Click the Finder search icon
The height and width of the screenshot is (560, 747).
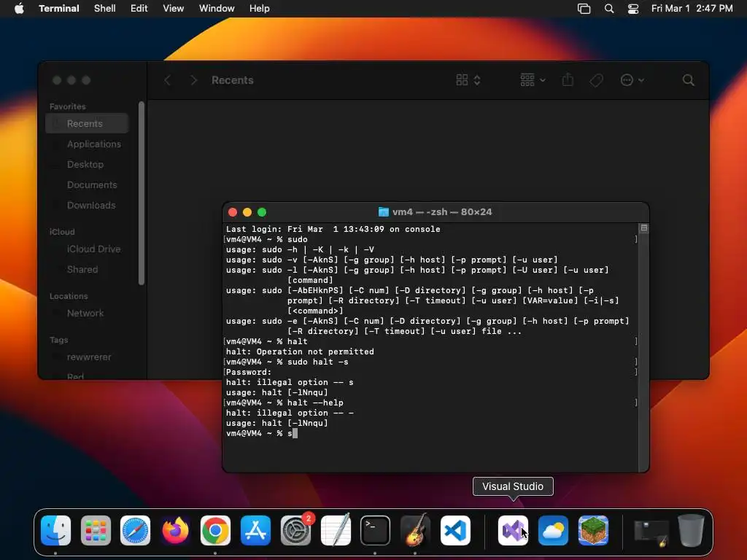pyautogui.click(x=688, y=80)
